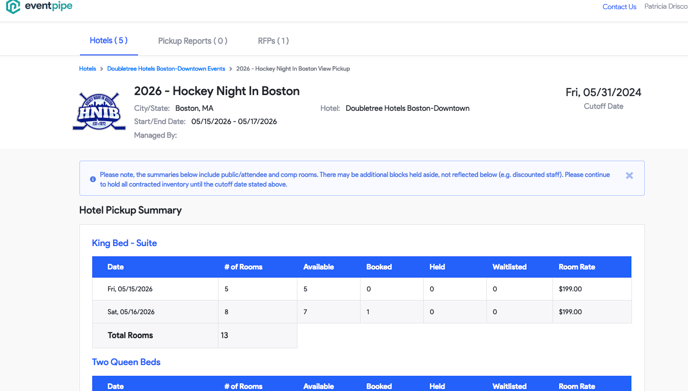Open the Hotels (5) tab
The height and width of the screenshot is (391, 688).
pyautogui.click(x=109, y=40)
